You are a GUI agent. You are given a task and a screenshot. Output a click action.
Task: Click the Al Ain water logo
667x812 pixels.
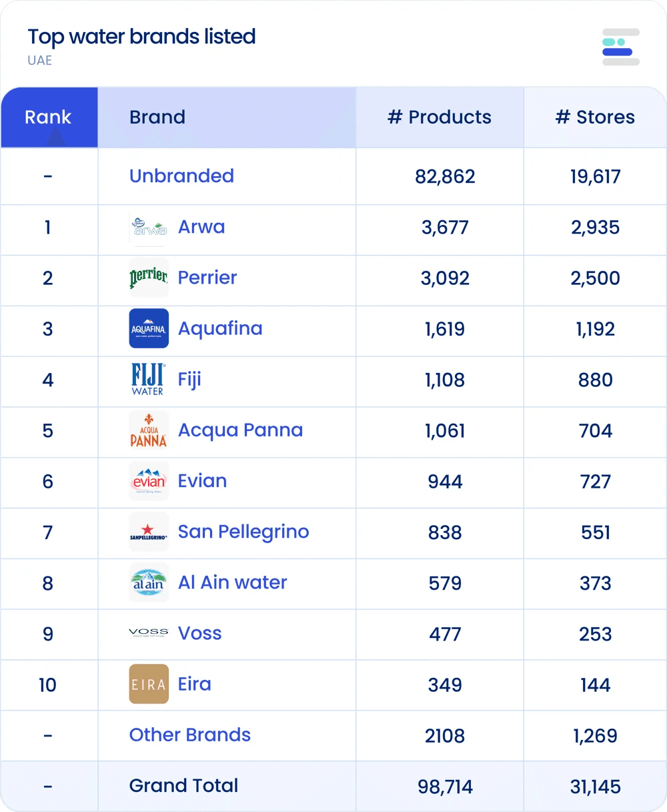click(x=149, y=582)
